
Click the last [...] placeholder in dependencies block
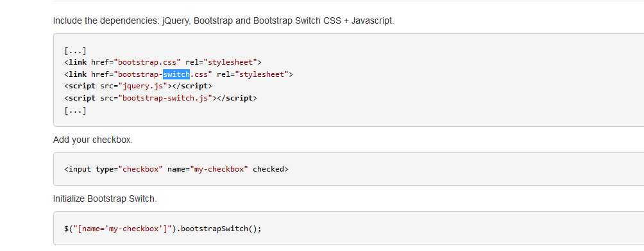75,110
